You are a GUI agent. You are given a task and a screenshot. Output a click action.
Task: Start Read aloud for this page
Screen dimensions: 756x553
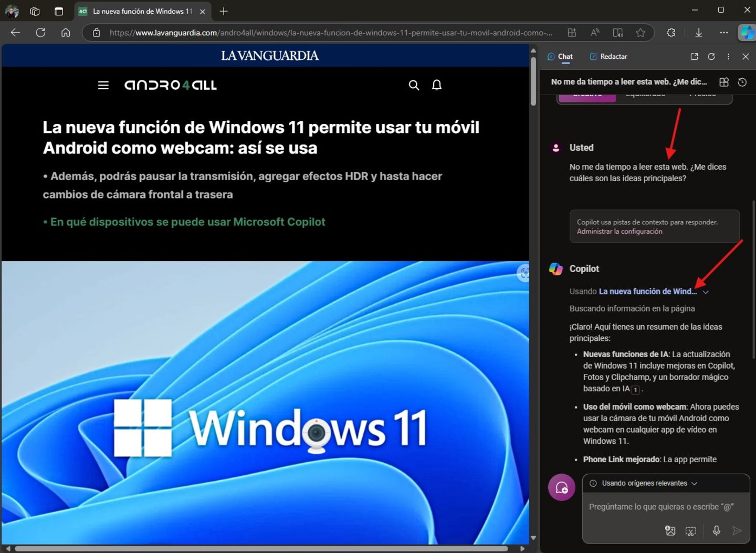[x=595, y=33]
